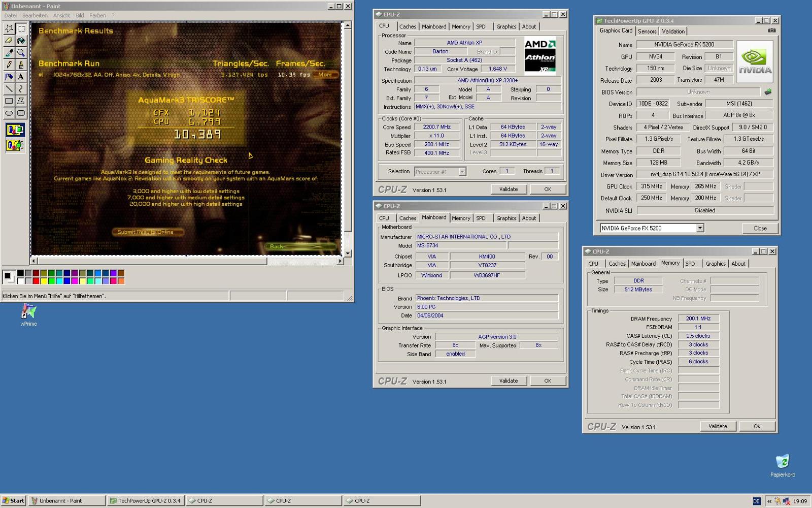Pick the dark red color swatch
The width and height of the screenshot is (812, 508).
point(36,273)
